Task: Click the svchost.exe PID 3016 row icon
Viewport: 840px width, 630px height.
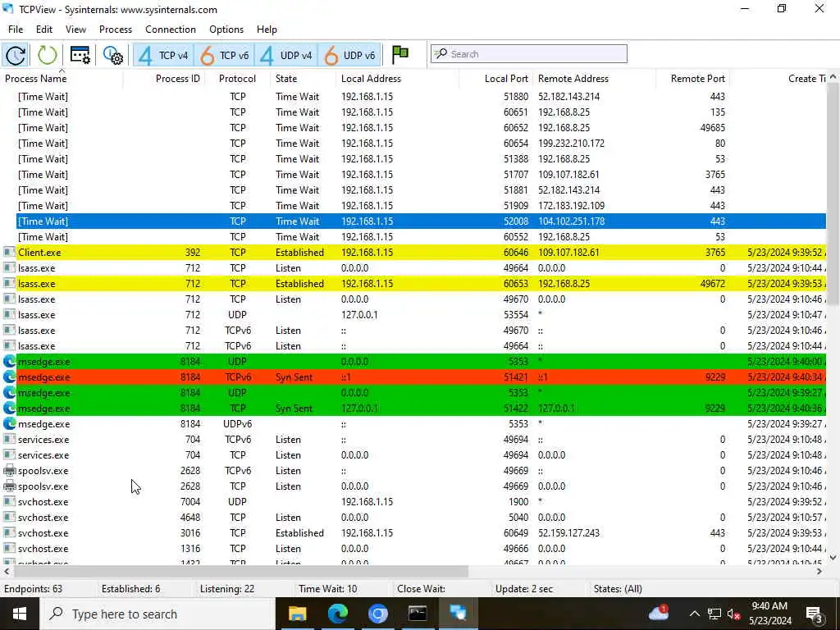Action: click(9, 533)
